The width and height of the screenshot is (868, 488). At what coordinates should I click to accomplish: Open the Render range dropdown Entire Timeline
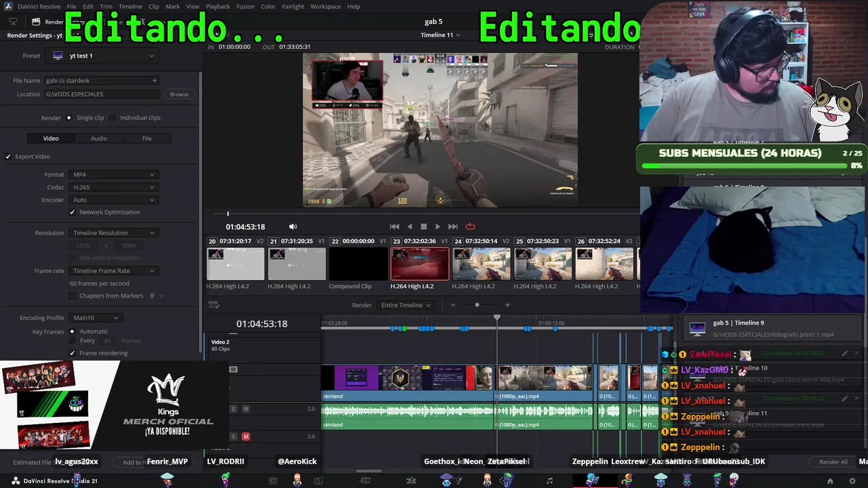click(406, 305)
